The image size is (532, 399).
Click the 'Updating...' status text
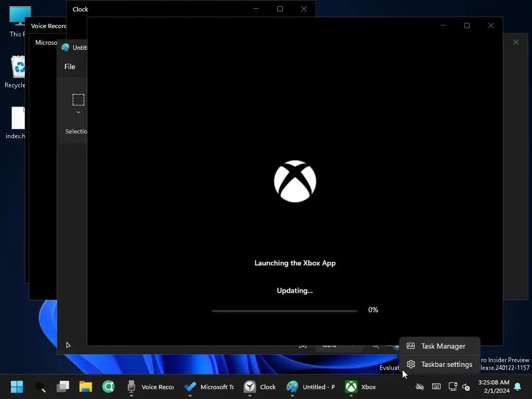tap(295, 290)
